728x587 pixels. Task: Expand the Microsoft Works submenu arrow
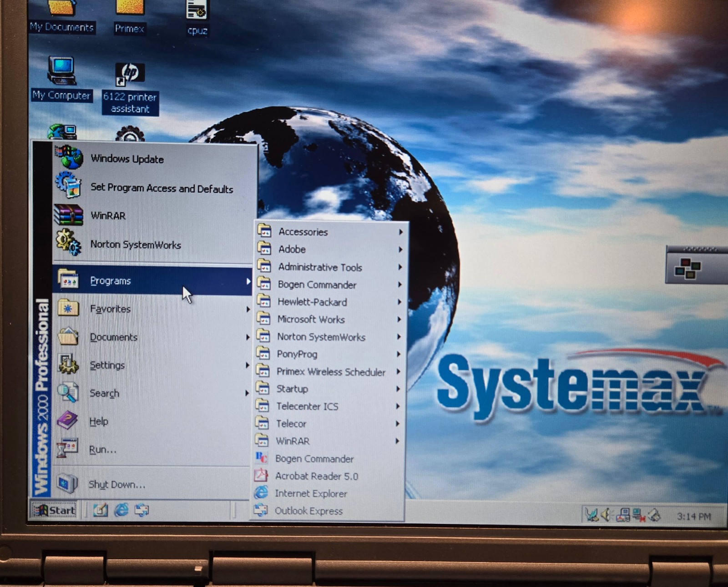coord(399,319)
